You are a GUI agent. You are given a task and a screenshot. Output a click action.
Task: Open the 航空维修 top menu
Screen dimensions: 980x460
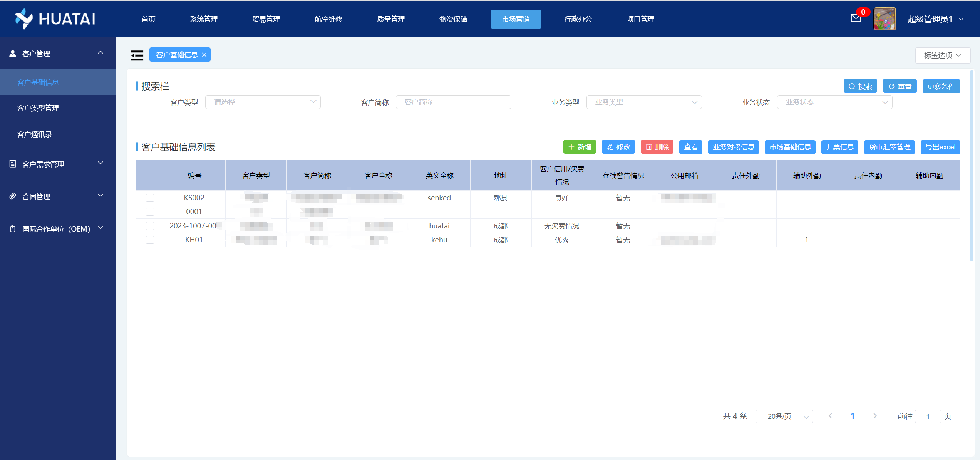pyautogui.click(x=328, y=19)
